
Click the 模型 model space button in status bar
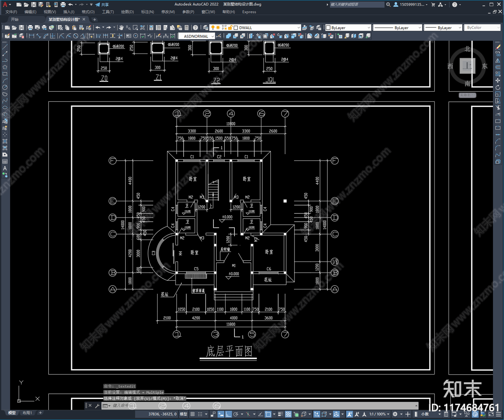(183, 414)
